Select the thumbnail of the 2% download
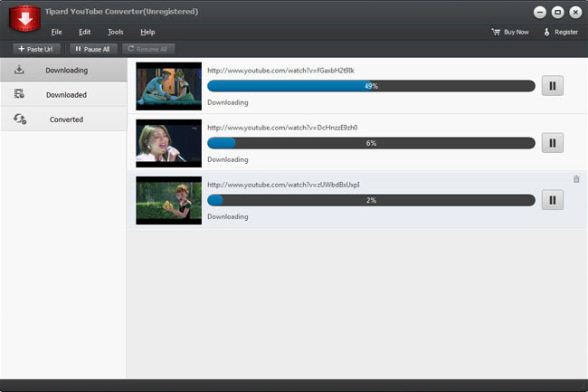Screen dimensions: 588x392 [169, 200]
